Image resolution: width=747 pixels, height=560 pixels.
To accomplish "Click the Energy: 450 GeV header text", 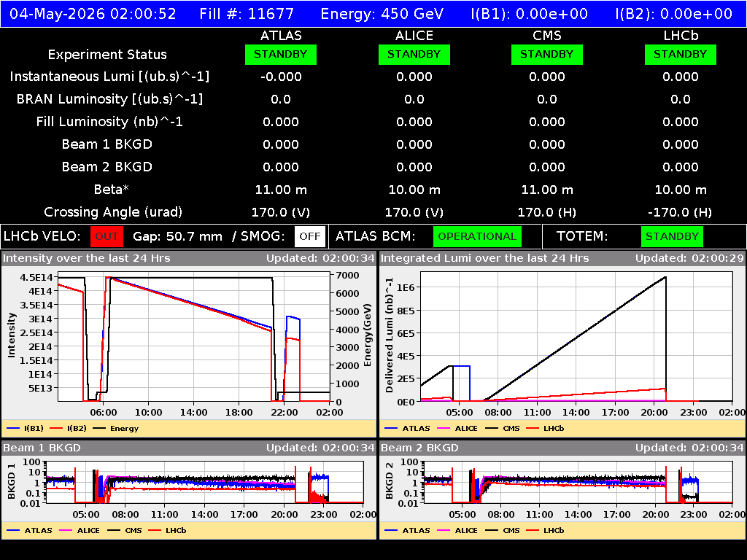I will [382, 13].
